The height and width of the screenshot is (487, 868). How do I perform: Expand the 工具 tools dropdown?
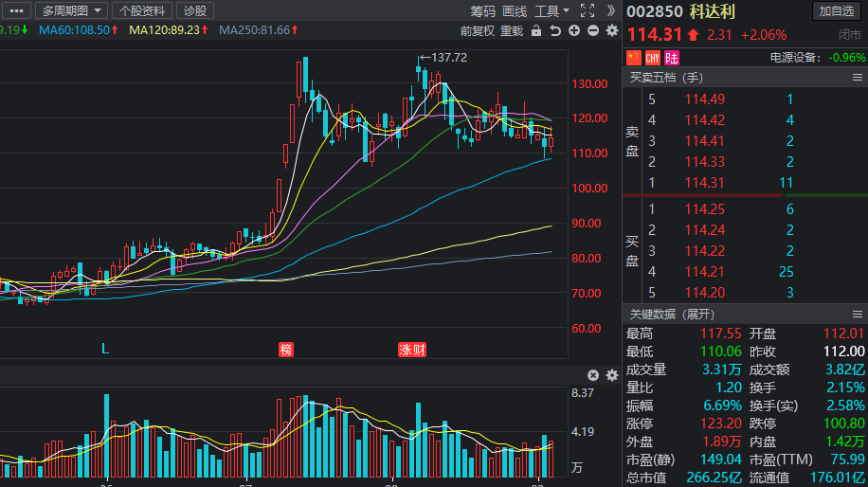point(552,11)
